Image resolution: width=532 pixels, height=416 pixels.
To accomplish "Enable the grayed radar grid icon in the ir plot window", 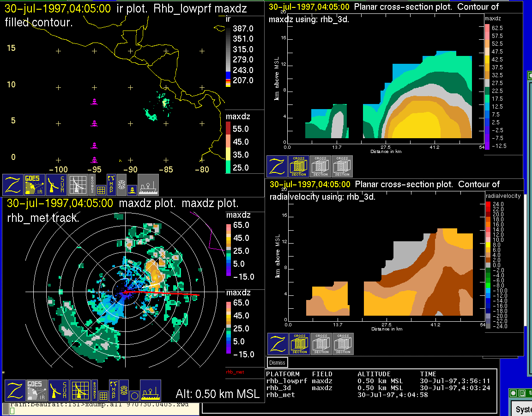I will (x=78, y=185).
